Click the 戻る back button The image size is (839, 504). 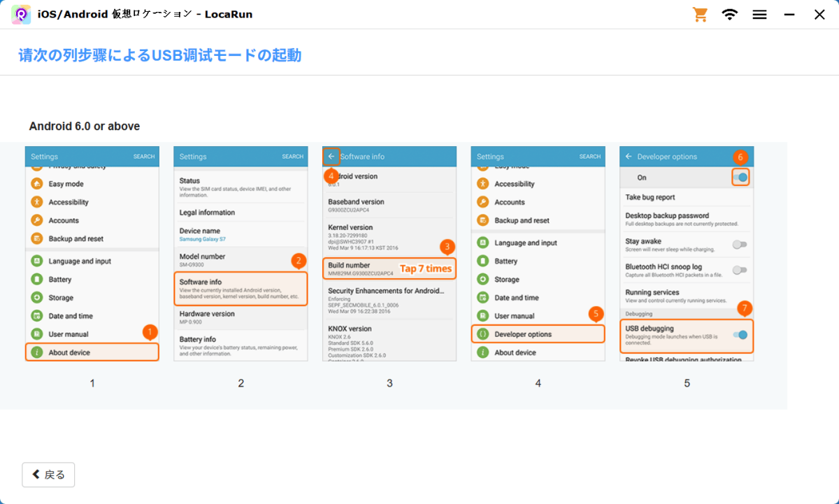pyautogui.click(x=48, y=475)
